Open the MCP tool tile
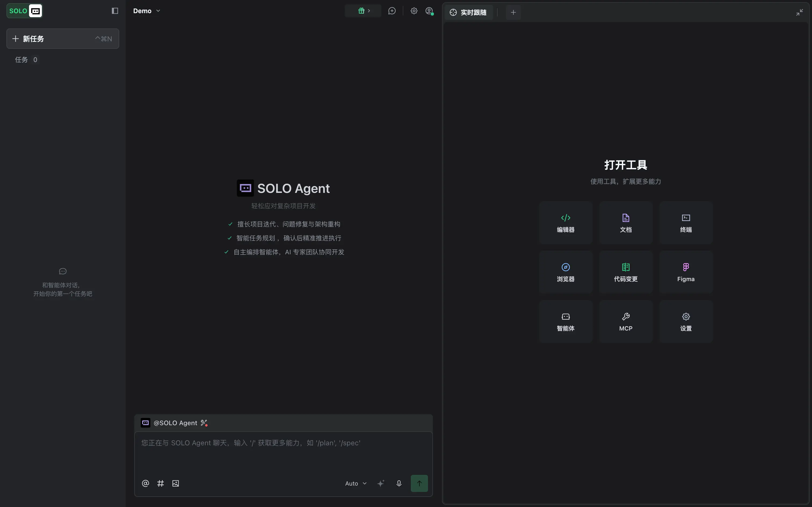The height and width of the screenshot is (507, 812). click(x=626, y=321)
